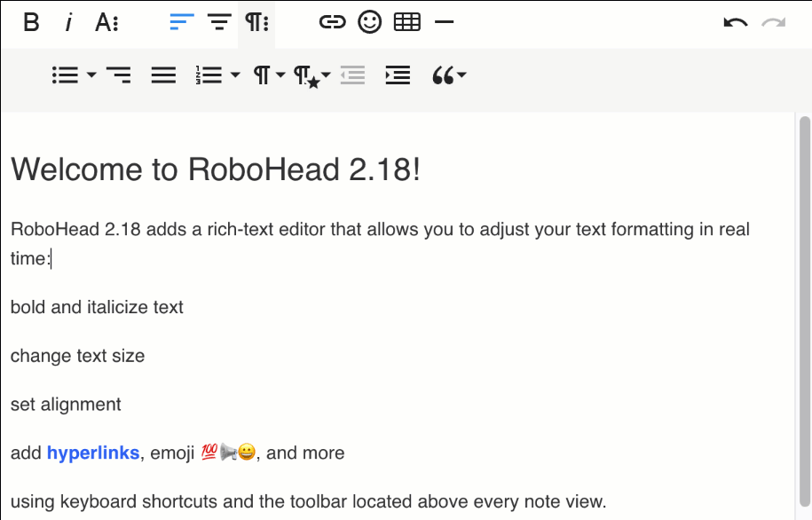Align text to the right
Screen dimensions: 812x520
pyautogui.click(x=119, y=75)
